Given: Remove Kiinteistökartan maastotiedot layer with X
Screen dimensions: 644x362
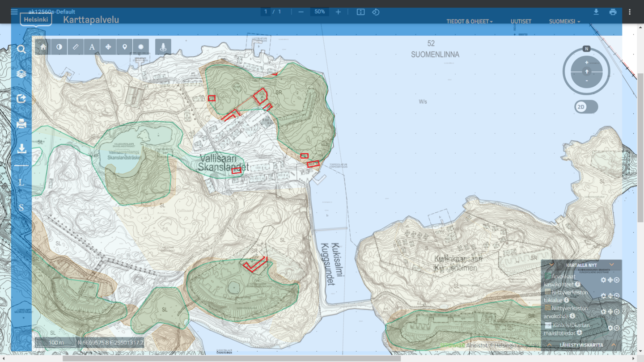Looking at the screenshot, I should tap(617, 328).
